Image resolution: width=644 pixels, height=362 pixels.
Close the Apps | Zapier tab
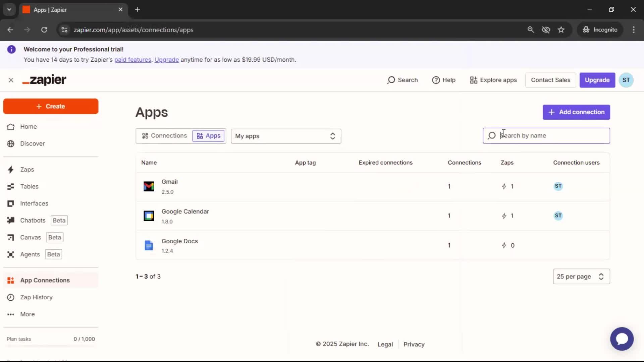[x=120, y=10]
